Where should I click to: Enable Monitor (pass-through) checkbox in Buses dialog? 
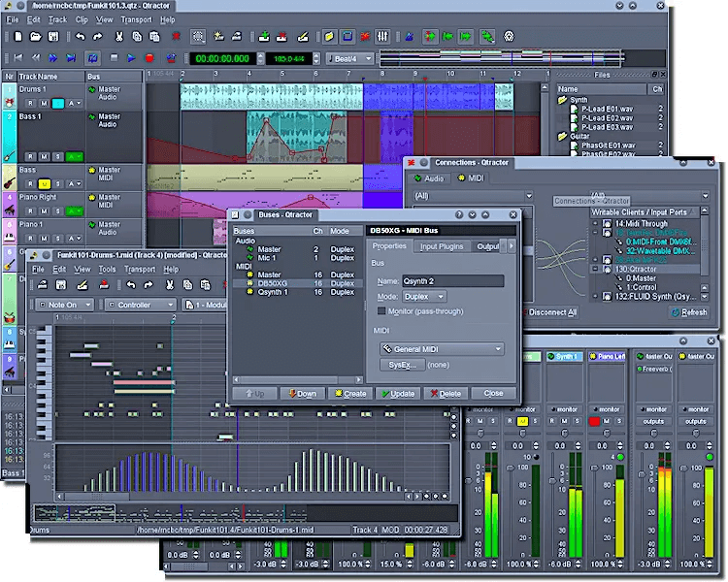[x=381, y=311]
